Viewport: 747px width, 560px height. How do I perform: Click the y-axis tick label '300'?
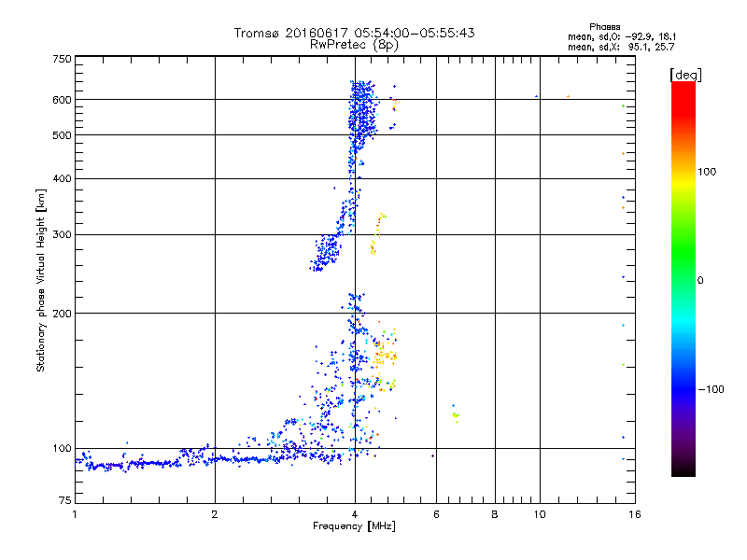tap(62, 235)
